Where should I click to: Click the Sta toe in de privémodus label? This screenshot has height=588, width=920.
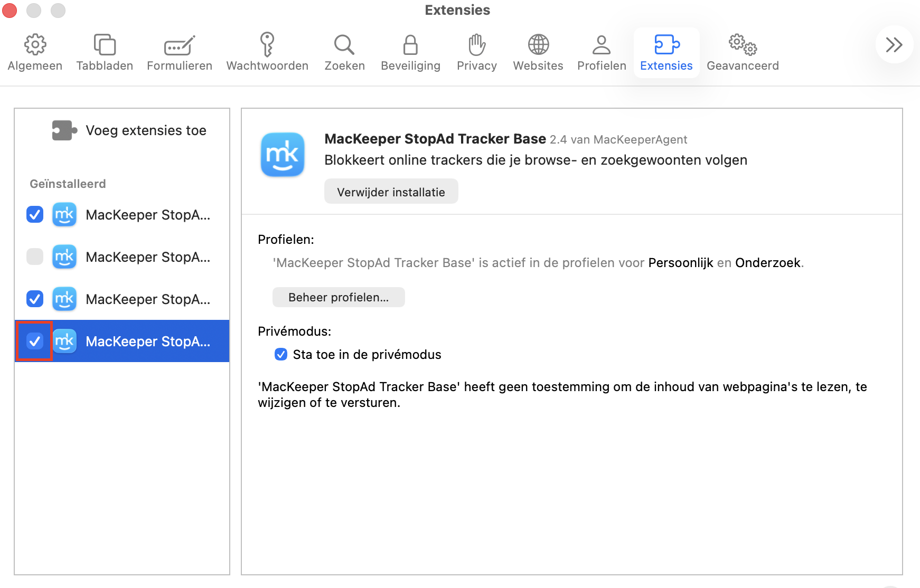(367, 355)
